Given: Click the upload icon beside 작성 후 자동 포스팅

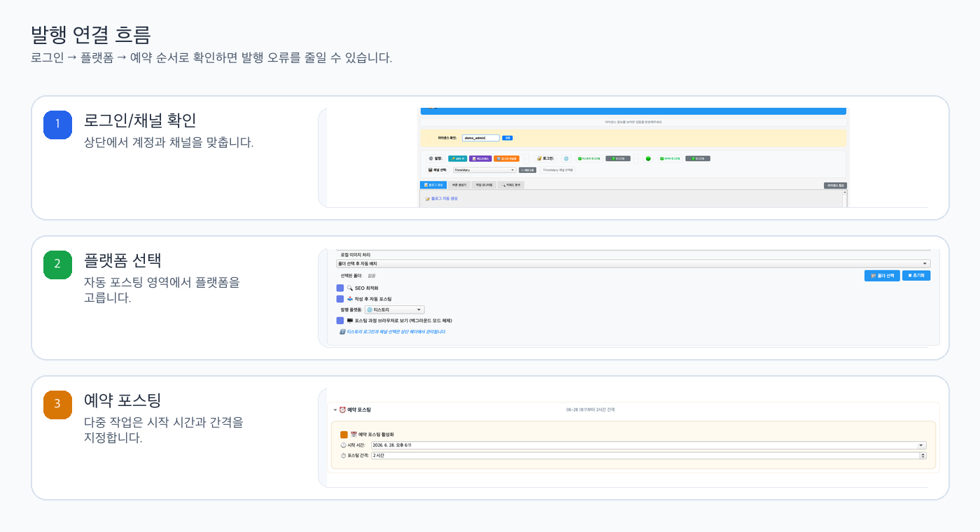Looking at the screenshot, I should pos(350,299).
